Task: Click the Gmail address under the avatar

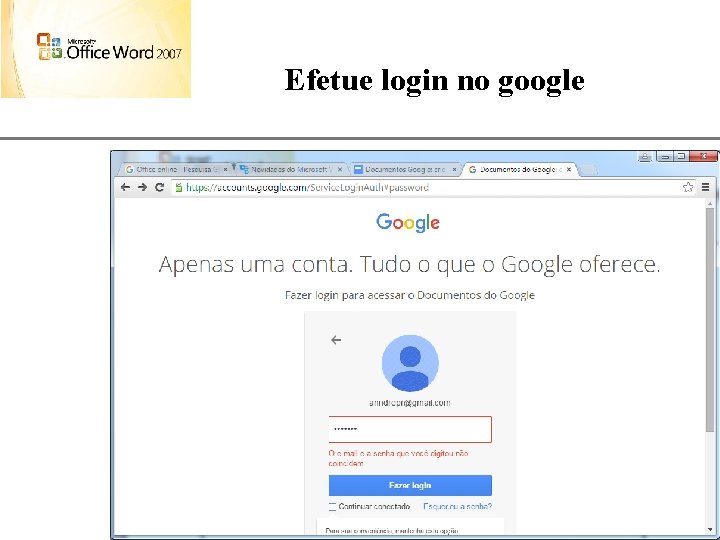Action: pos(410,403)
